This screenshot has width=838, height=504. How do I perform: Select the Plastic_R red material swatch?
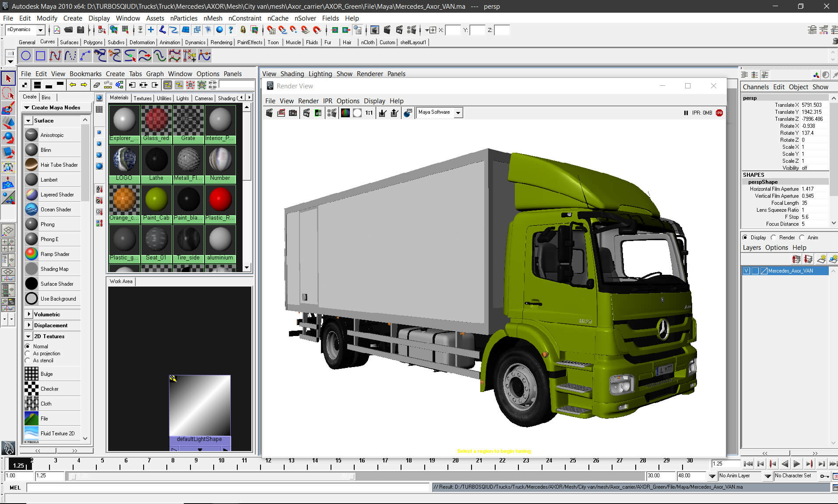[220, 203]
